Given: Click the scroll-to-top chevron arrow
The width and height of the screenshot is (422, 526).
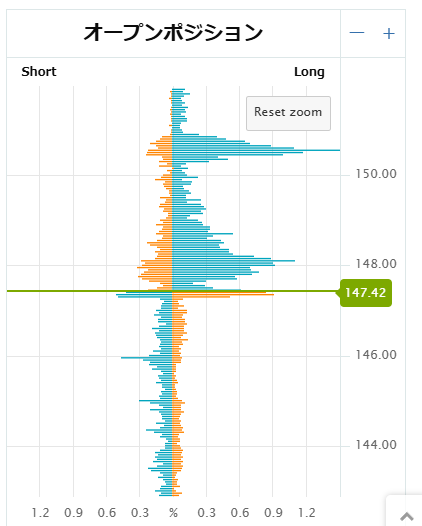Looking at the screenshot, I should tap(407, 516).
